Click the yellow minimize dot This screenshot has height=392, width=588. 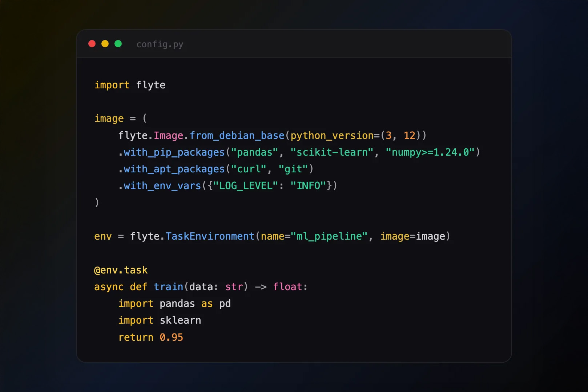(x=105, y=44)
